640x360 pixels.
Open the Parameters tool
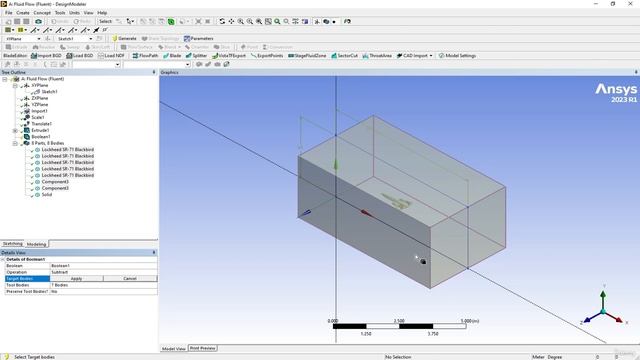click(x=199, y=38)
